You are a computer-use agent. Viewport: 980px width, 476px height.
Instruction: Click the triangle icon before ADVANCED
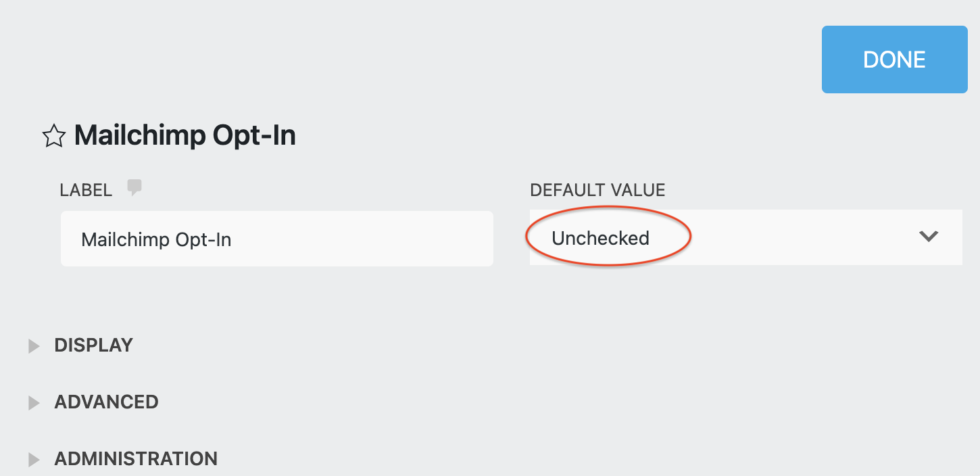tap(34, 402)
